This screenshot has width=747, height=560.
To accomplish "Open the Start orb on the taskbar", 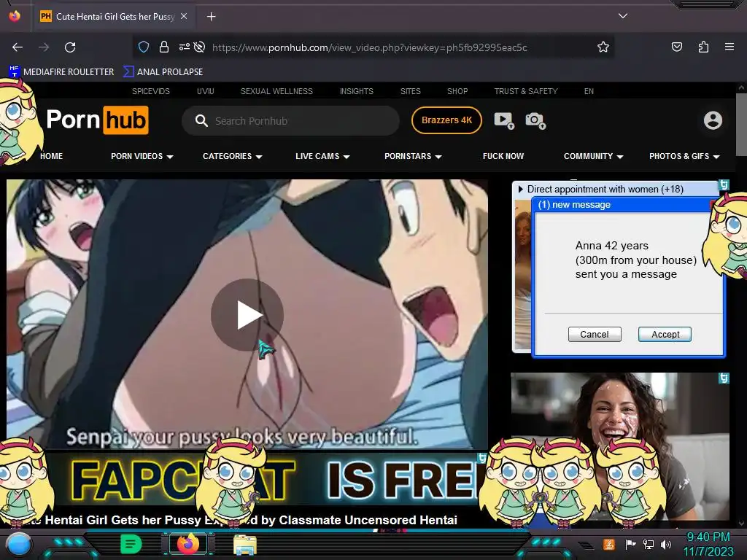I will [19, 545].
